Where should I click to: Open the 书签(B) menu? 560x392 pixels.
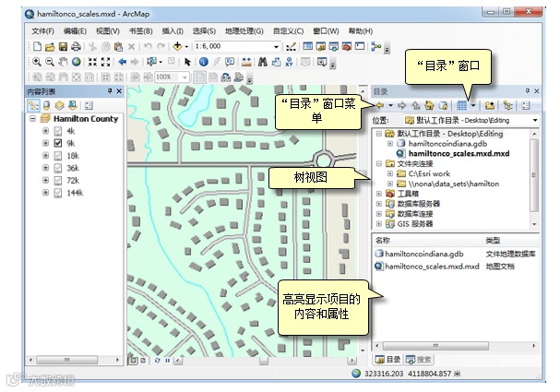click(141, 31)
